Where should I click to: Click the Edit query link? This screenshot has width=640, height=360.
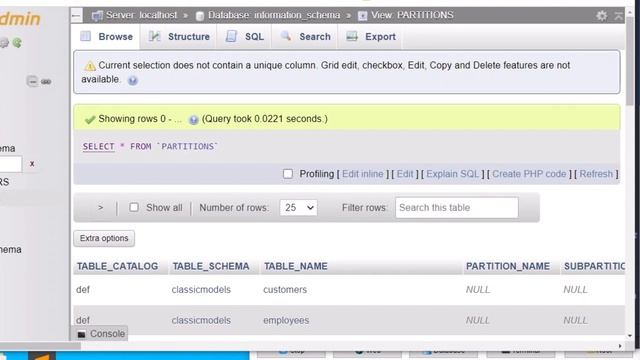coord(405,174)
